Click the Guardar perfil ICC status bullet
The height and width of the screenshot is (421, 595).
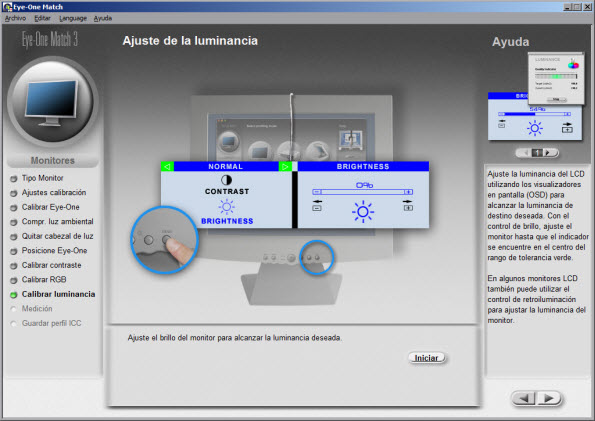(x=14, y=323)
